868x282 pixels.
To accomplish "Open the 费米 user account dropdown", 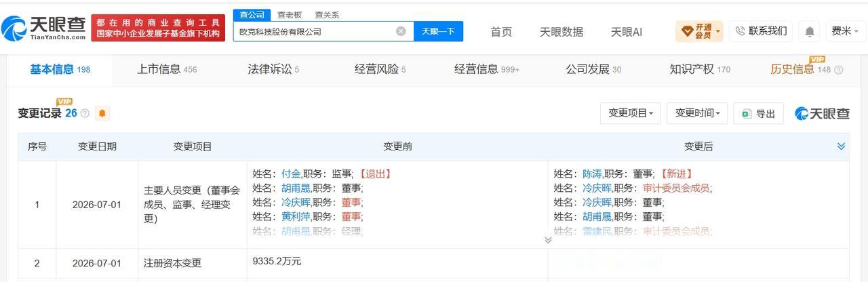I will point(845,31).
